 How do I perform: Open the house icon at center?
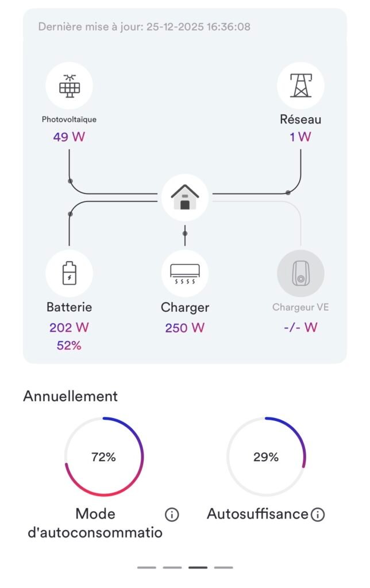pos(185,198)
